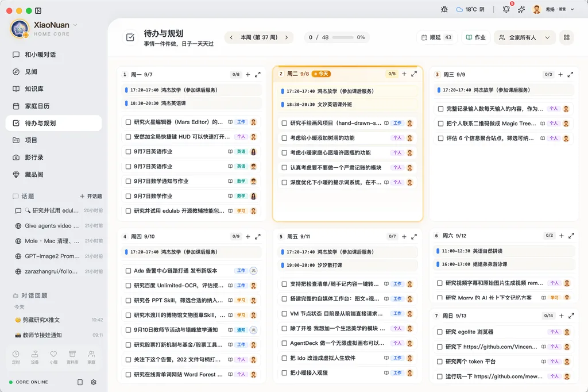Open the 小暖 heart icon in sidebar footer
Screen dimensions: 588x392
pos(53,357)
